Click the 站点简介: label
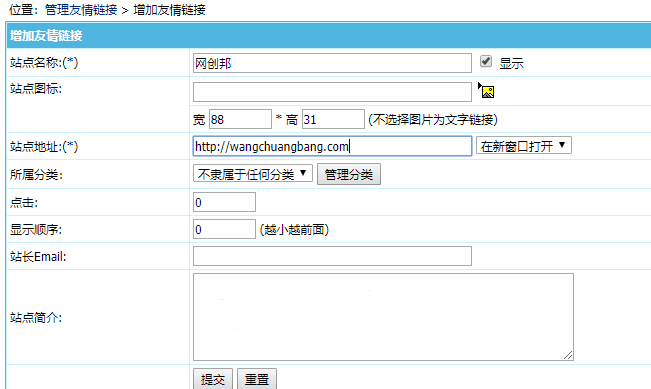This screenshot has width=651, height=389. (36, 318)
